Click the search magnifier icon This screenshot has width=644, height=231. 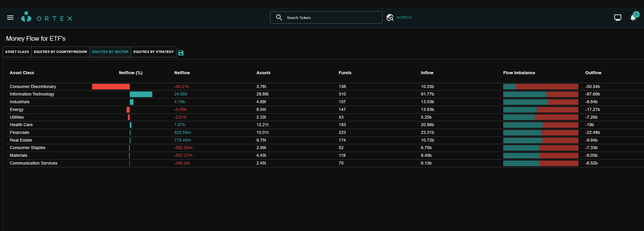pos(279,18)
